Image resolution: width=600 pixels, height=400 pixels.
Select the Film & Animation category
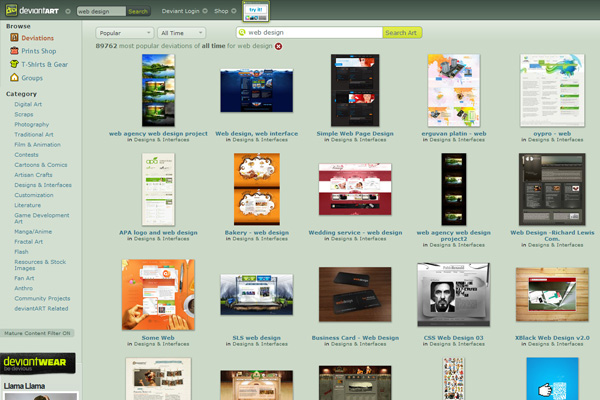[x=38, y=145]
